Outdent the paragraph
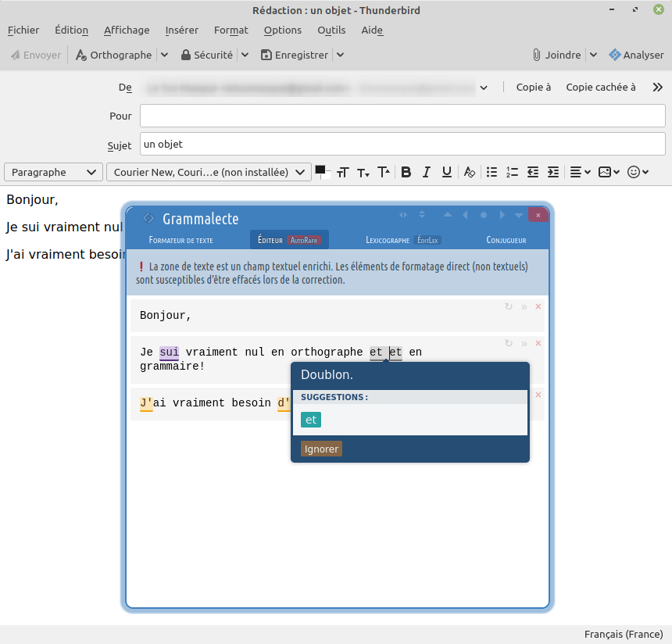The width and height of the screenshot is (672, 644). coord(533,172)
